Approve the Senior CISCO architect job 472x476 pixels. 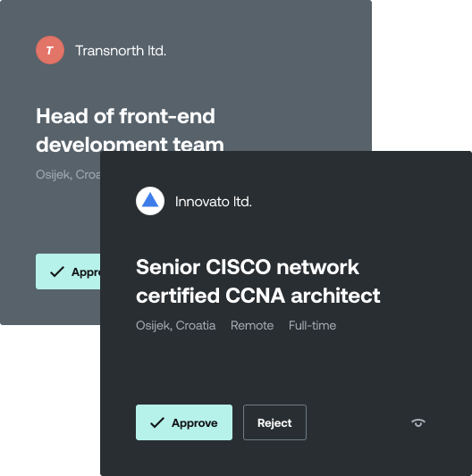184,422
